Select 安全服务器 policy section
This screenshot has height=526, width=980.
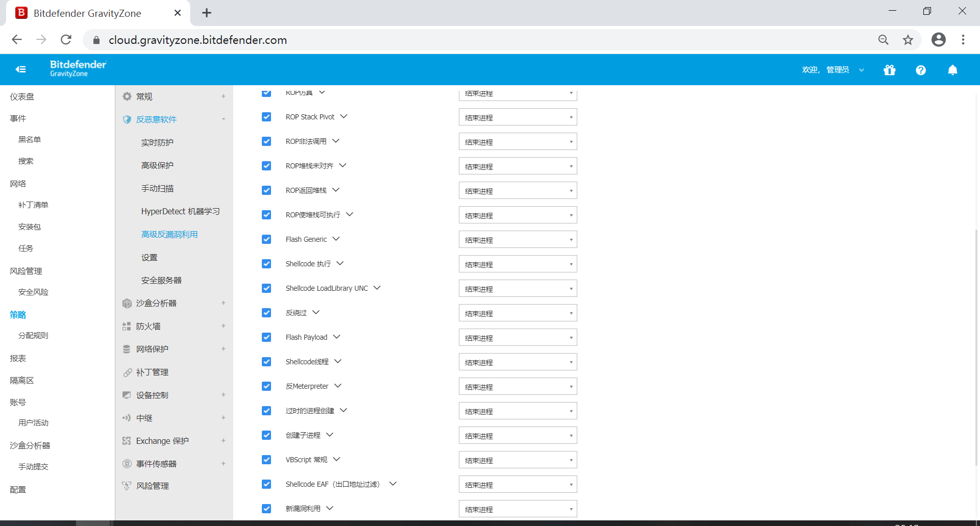click(161, 280)
